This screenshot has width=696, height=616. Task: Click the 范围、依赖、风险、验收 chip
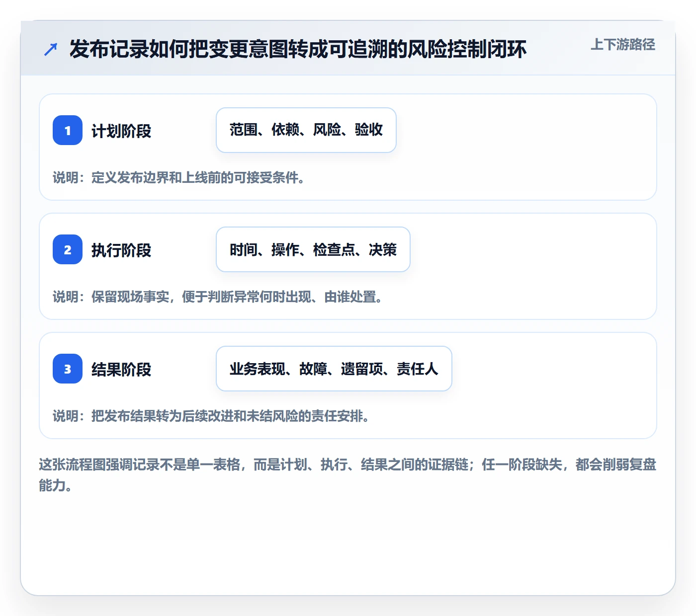tap(306, 130)
